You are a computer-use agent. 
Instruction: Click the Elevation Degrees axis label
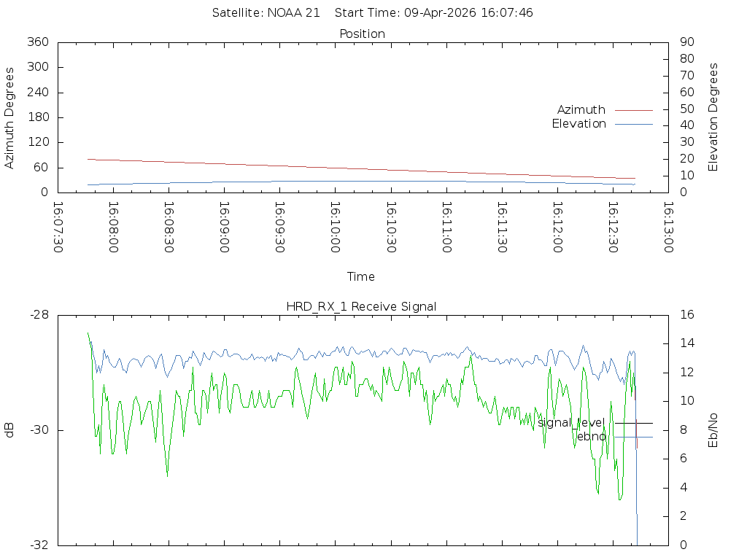pyautogui.click(x=713, y=117)
